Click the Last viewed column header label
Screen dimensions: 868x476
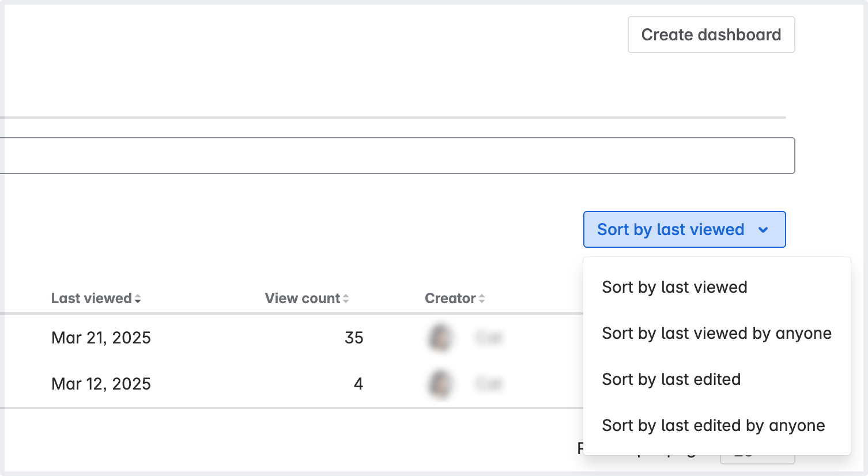click(x=91, y=299)
